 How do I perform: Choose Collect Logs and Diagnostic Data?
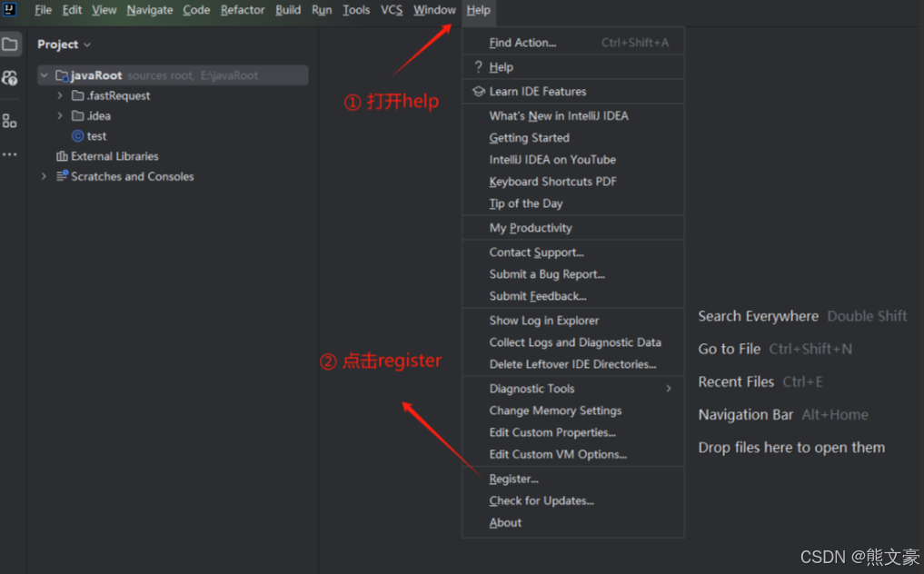pyautogui.click(x=573, y=342)
